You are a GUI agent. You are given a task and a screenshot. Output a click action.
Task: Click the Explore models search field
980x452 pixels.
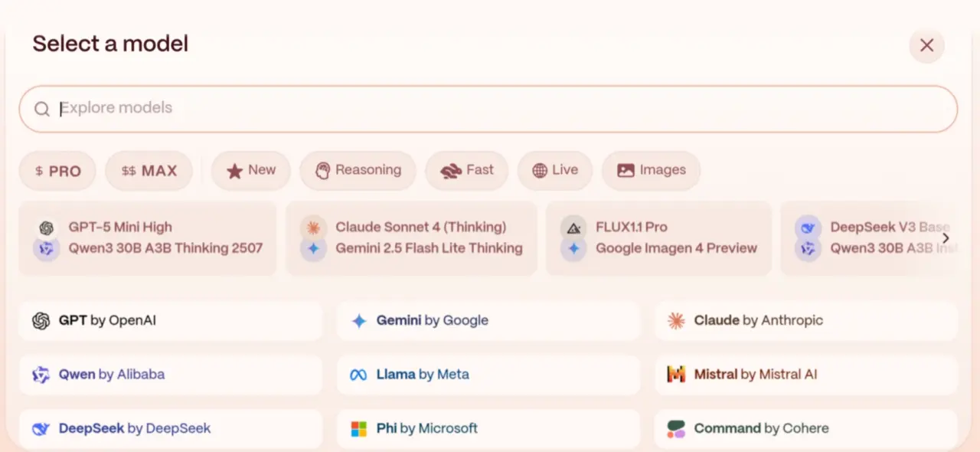tap(488, 109)
